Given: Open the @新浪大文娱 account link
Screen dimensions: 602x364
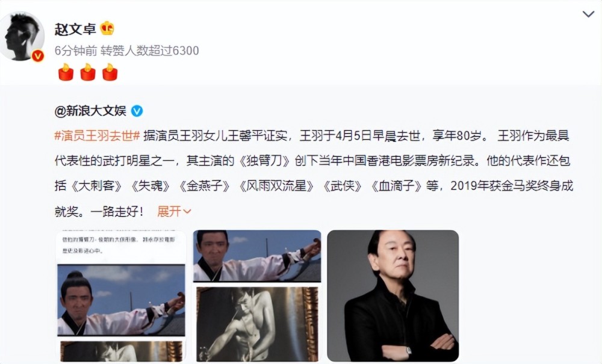Looking at the screenshot, I should point(91,111).
